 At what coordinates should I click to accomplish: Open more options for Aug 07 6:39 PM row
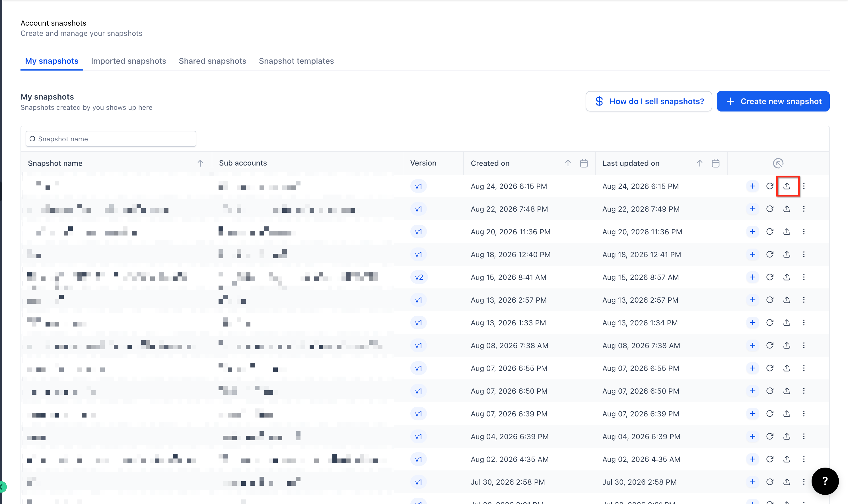(804, 414)
